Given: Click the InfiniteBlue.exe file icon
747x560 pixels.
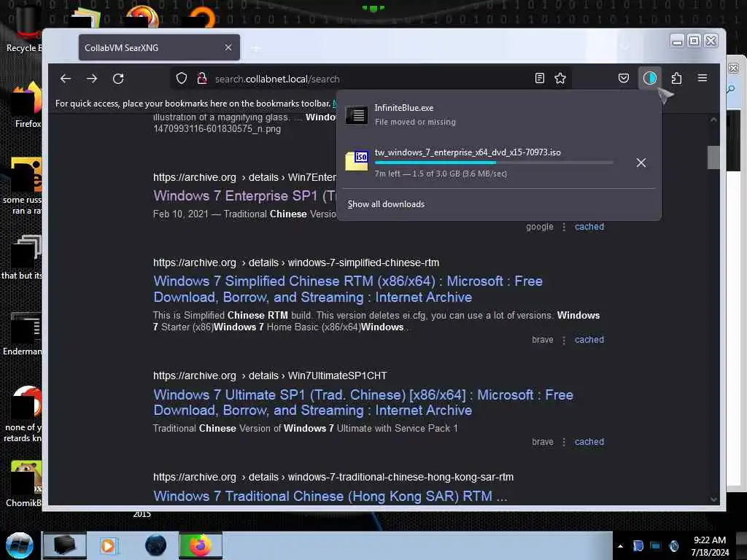Looking at the screenshot, I should pos(356,114).
